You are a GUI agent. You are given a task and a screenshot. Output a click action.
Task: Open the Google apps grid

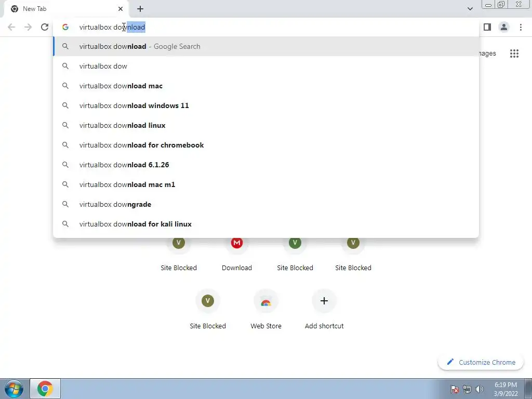pyautogui.click(x=514, y=54)
